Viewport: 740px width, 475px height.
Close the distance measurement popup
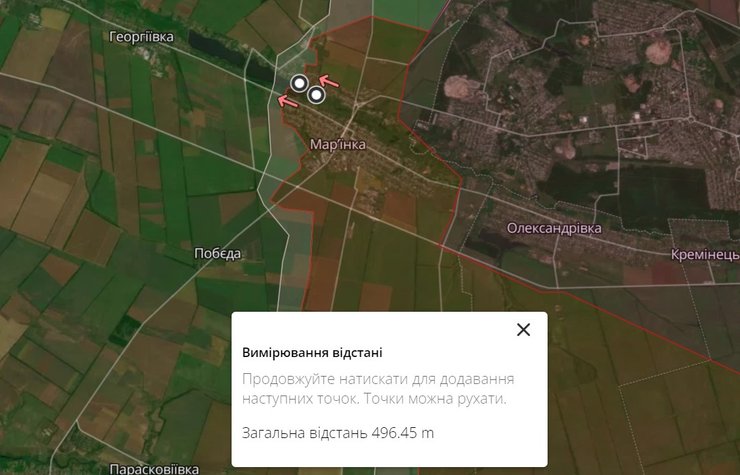[x=523, y=330]
